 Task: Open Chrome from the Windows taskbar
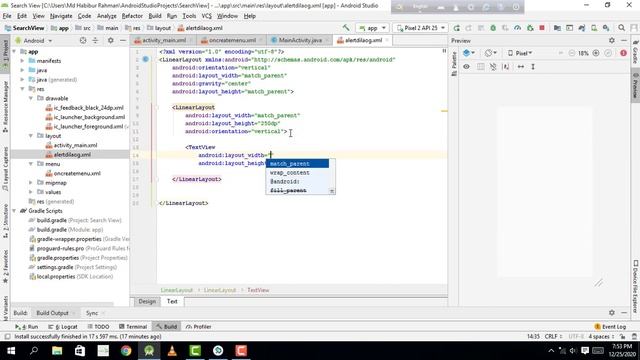pyautogui.click(x=126, y=351)
